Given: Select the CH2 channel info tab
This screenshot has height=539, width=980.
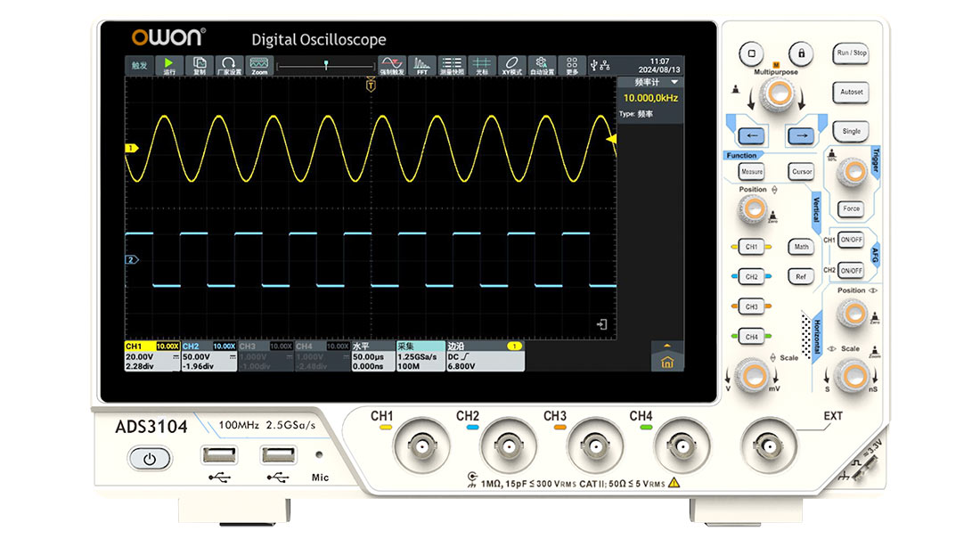Looking at the screenshot, I should (x=208, y=356).
